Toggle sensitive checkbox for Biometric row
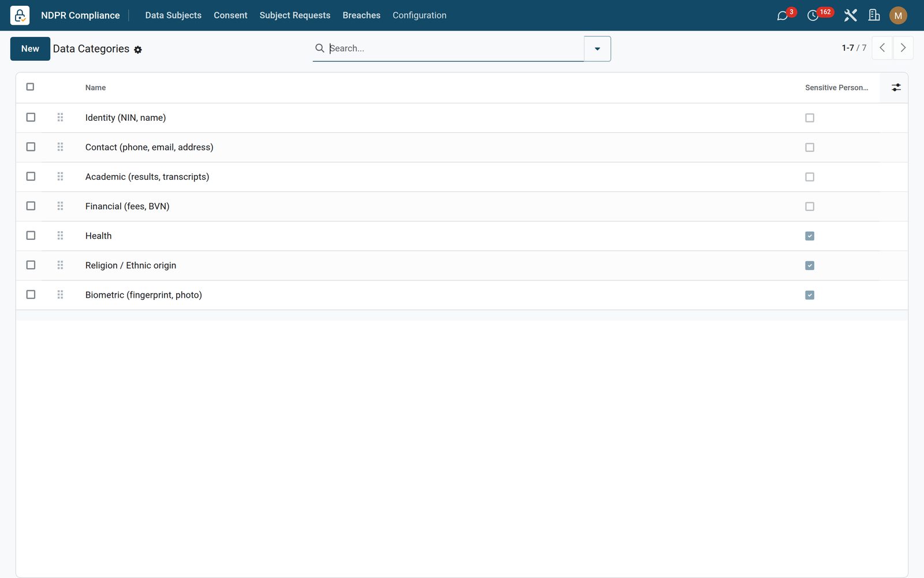924x578 pixels. click(810, 295)
